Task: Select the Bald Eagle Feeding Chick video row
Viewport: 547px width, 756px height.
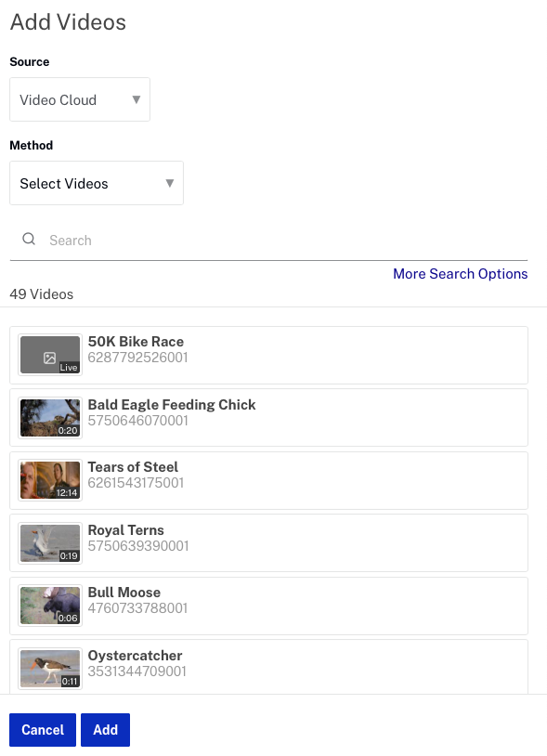Action: (x=269, y=418)
